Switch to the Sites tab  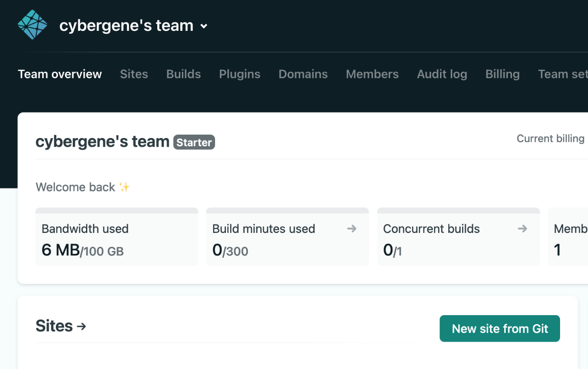pos(134,74)
